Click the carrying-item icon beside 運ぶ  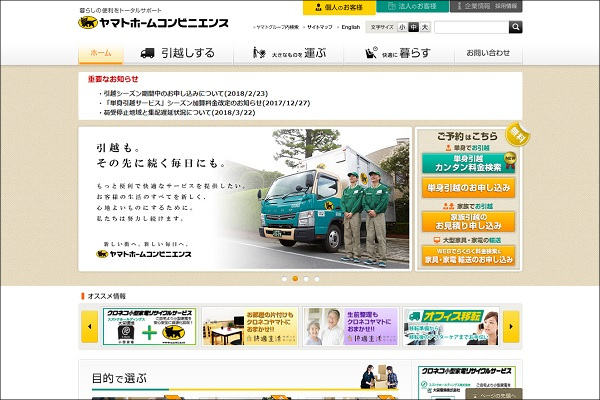click(259, 53)
